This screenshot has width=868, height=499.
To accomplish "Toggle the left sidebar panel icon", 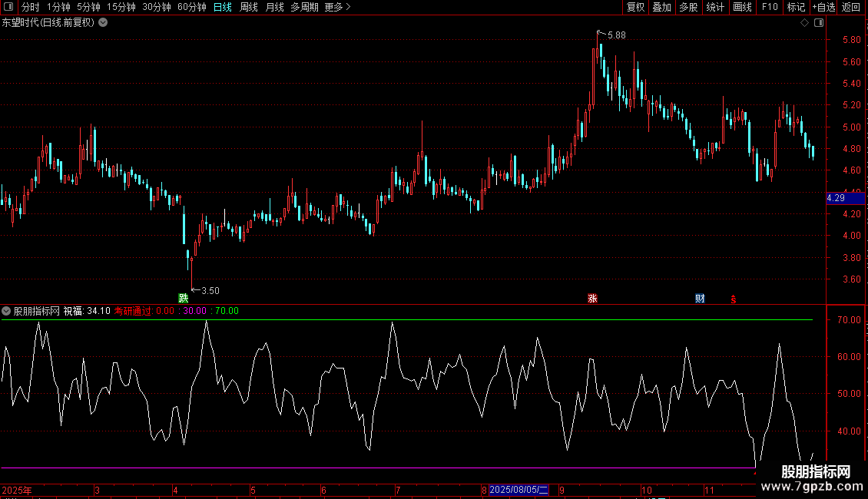I will coord(8,7).
